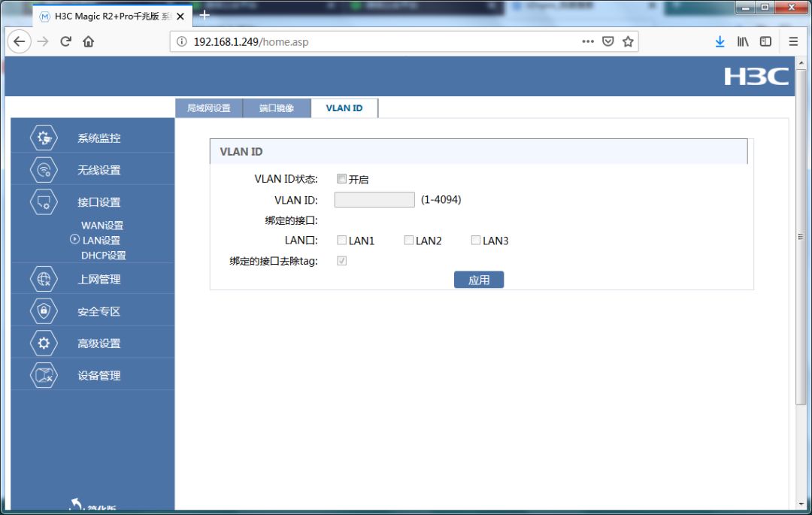Open the 安全专区 menu
Viewport: 812px width, 515px height.
coord(99,311)
